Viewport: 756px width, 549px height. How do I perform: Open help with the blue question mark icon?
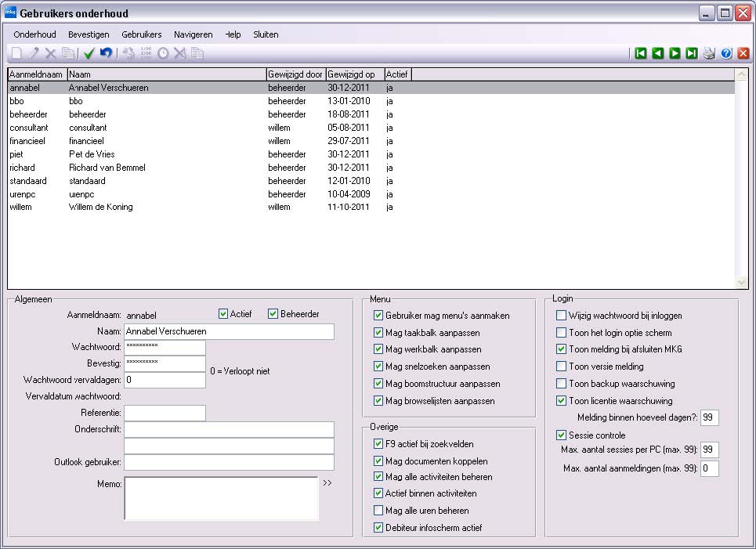click(x=726, y=53)
